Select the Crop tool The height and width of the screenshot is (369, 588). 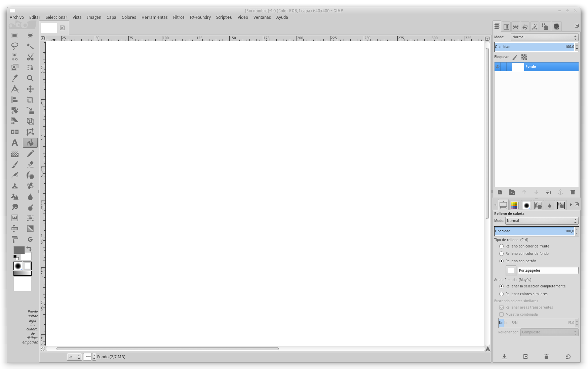pos(30,100)
